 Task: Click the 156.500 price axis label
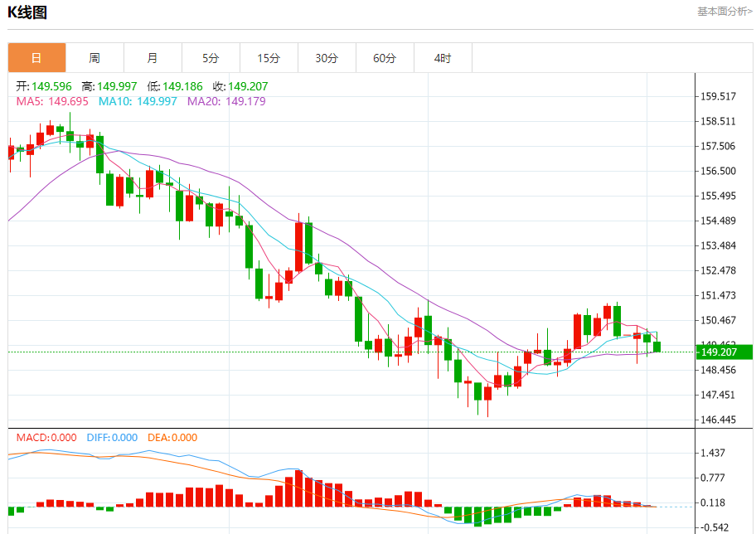718,171
